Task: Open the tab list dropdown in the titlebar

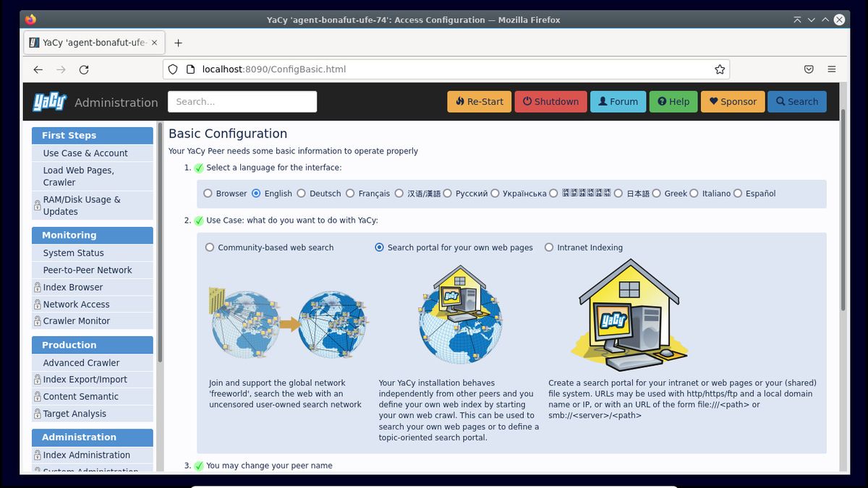Action: point(811,20)
